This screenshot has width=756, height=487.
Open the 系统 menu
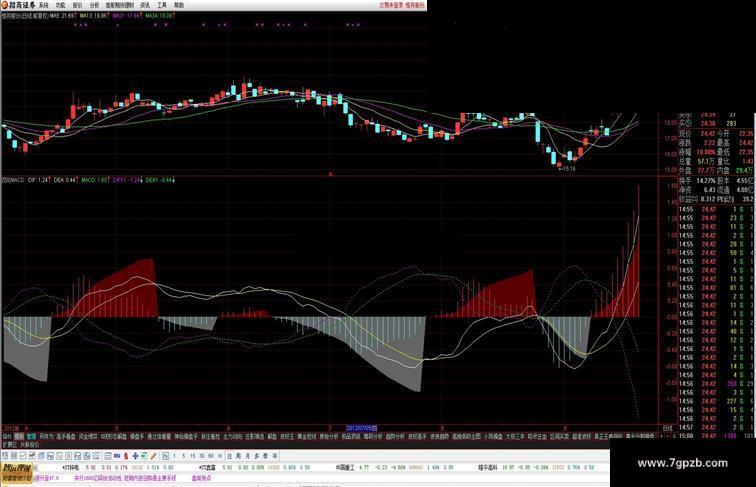43,5
